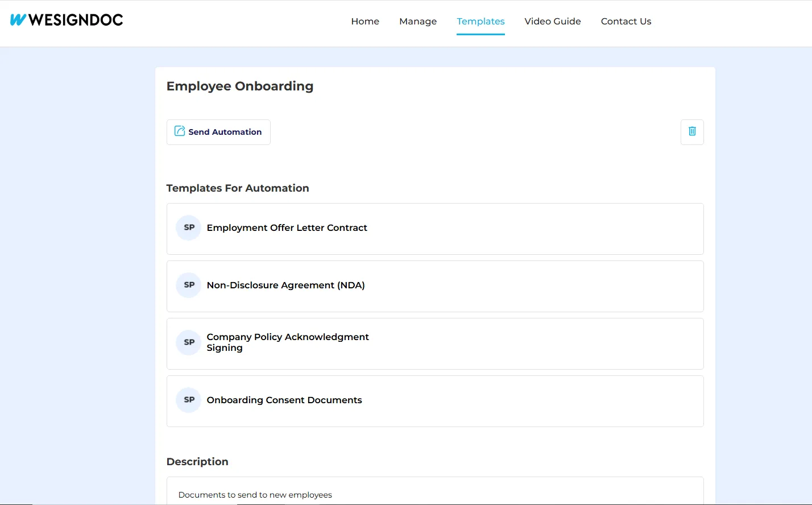The image size is (812, 505).
Task: Click into the Description text field
Action: click(x=434, y=494)
